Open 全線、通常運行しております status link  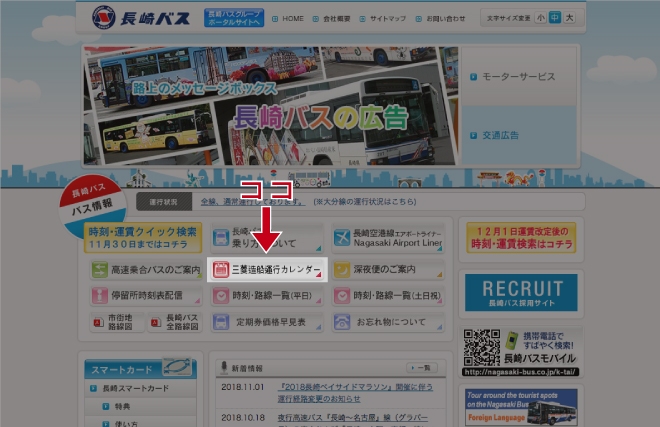tap(253, 202)
